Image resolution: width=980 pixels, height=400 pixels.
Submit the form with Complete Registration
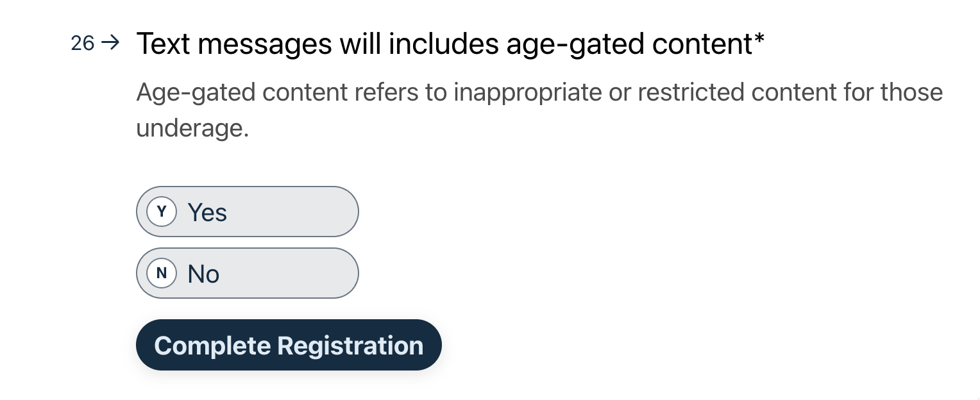pyautogui.click(x=289, y=346)
